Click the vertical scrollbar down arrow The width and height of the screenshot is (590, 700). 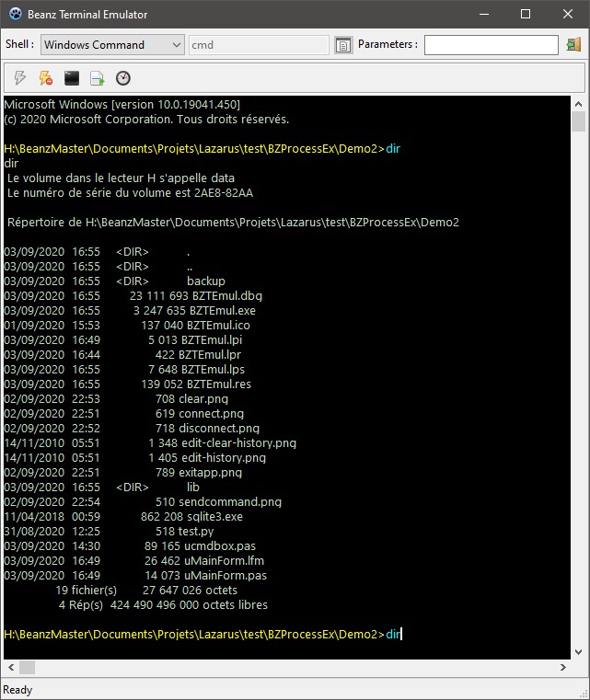tap(578, 651)
